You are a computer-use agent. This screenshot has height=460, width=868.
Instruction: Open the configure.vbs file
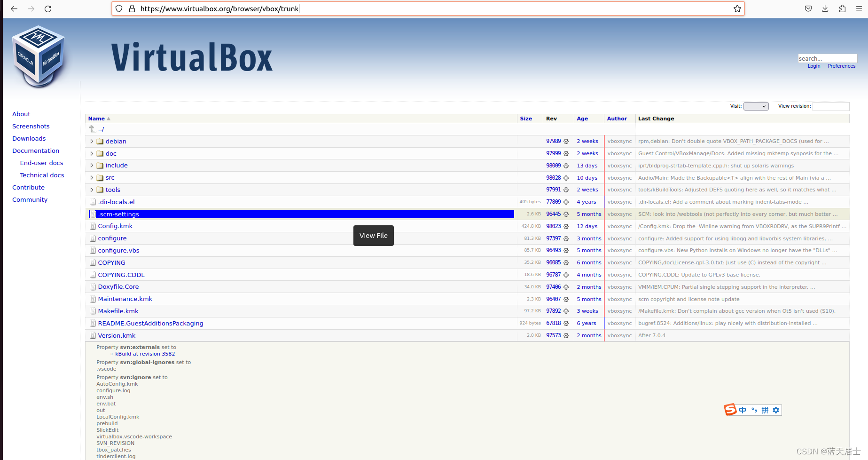tap(118, 250)
